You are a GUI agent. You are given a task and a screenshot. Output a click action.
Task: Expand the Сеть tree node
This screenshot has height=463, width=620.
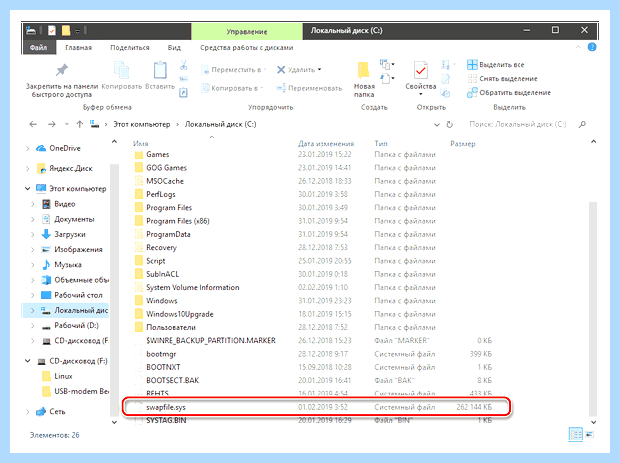tap(27, 412)
